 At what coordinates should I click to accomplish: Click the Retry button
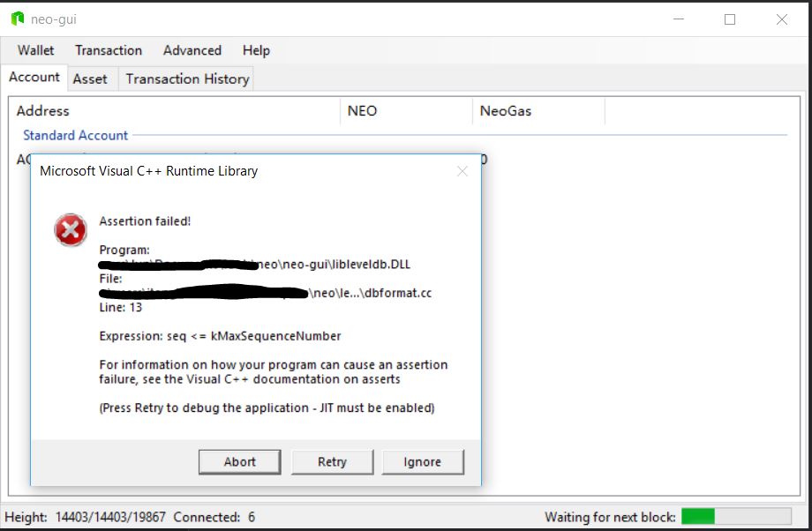332,461
